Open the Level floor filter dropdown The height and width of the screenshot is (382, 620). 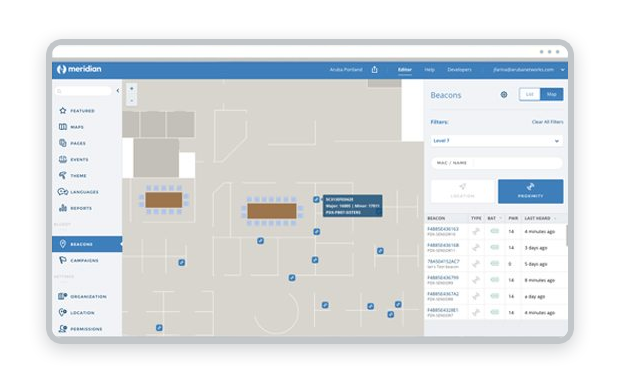tap(497, 141)
